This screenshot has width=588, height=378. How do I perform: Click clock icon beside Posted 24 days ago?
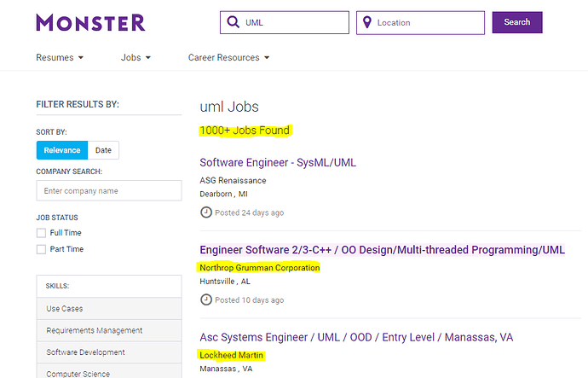(206, 212)
